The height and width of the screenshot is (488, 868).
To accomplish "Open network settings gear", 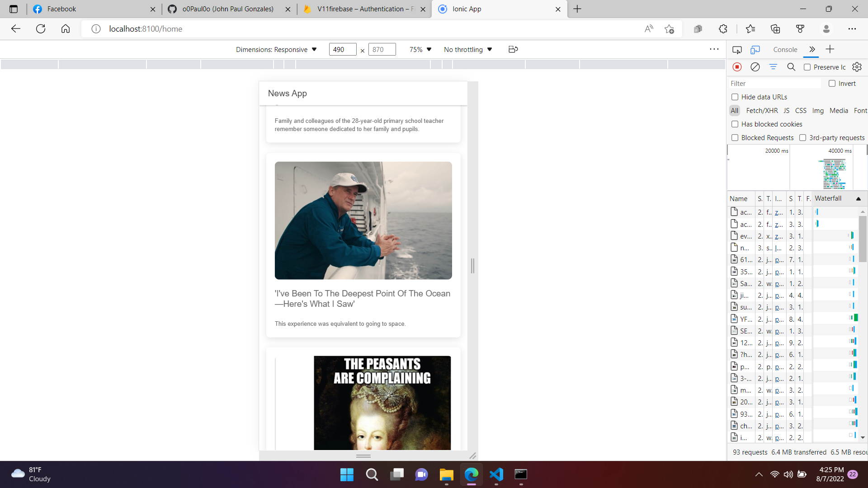I will coord(857,67).
